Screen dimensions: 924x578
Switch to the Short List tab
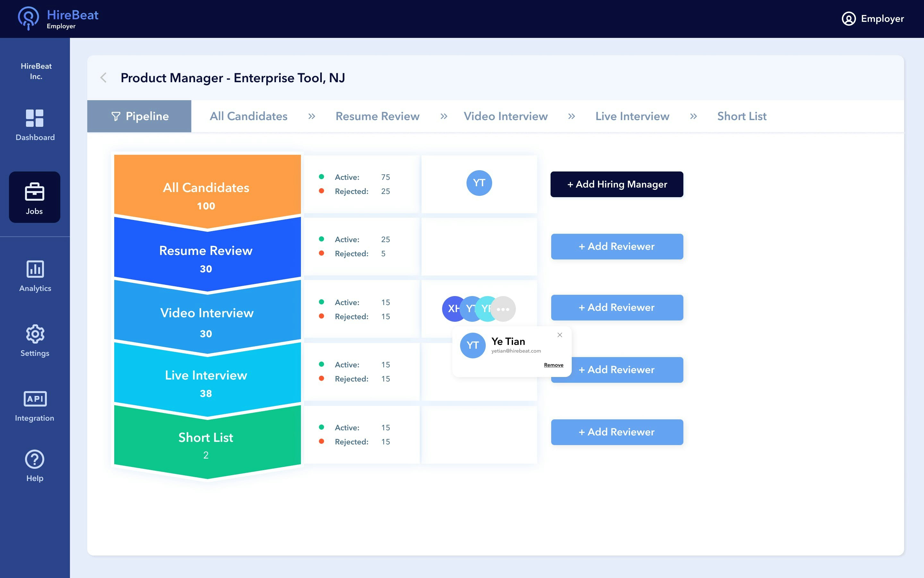[742, 116]
